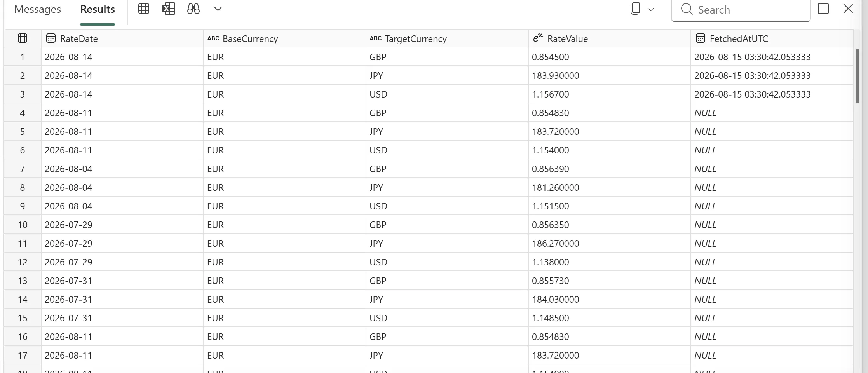The height and width of the screenshot is (373, 868).
Task: Close the results panel with X
Action: click(848, 9)
